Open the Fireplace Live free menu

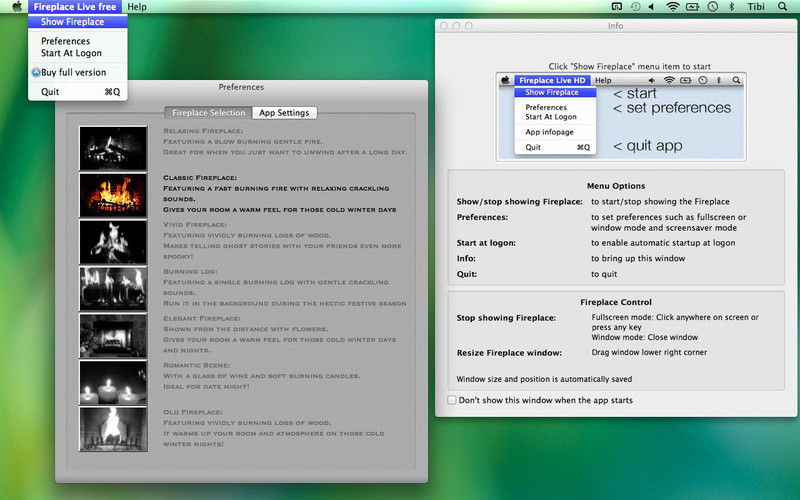coord(75,7)
